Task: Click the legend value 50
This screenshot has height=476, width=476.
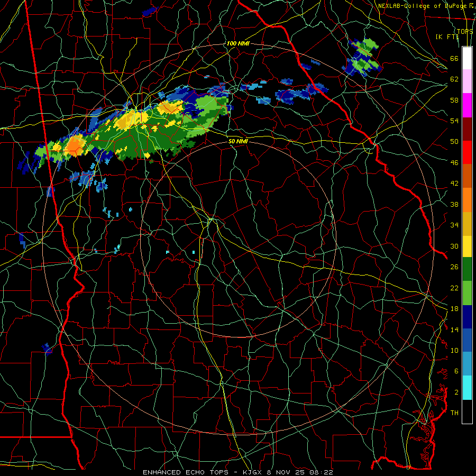Action: [x=454, y=141]
